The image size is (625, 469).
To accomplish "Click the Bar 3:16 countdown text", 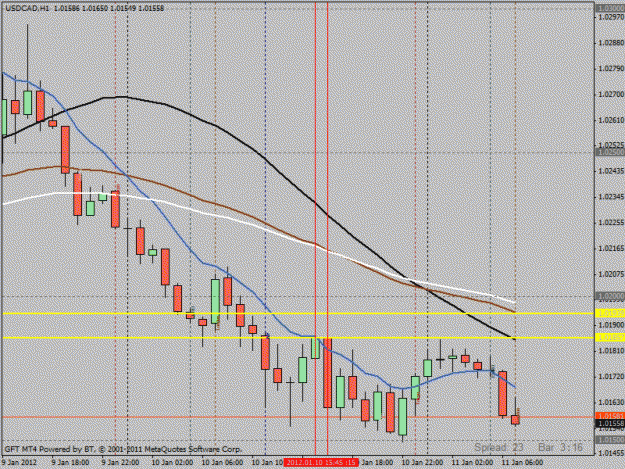I will [561, 447].
